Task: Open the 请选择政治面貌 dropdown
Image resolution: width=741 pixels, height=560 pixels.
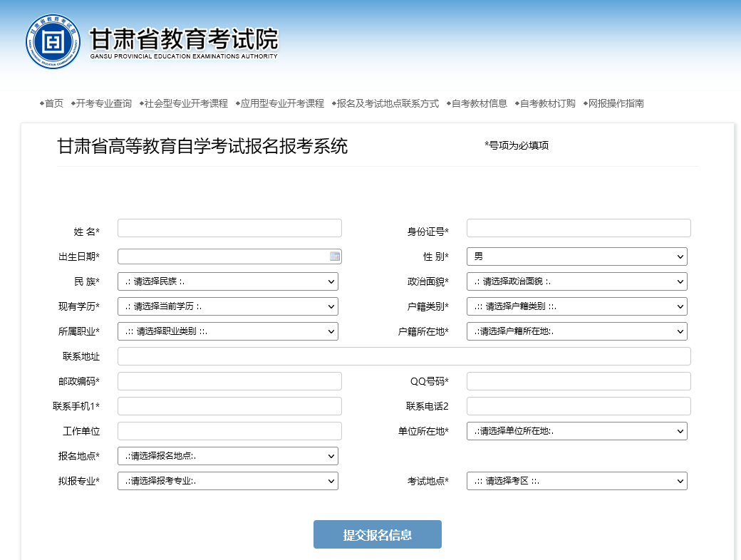Action: [x=577, y=281]
